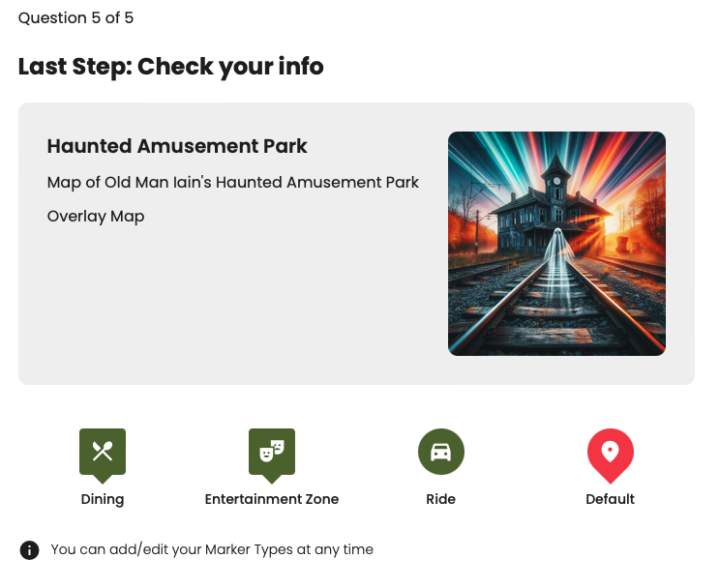
Task: Click the Dining fork-and-knife marker icon
Action: (x=103, y=452)
